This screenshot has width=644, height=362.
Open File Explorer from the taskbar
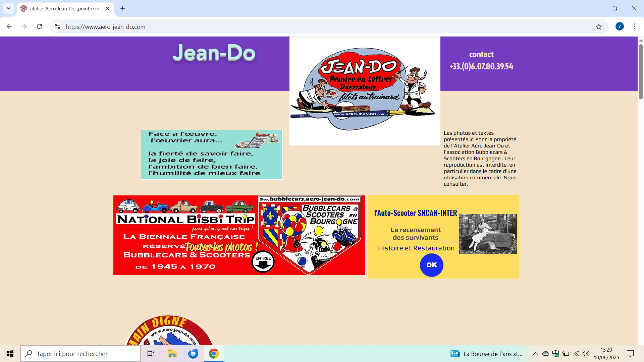coord(172,354)
